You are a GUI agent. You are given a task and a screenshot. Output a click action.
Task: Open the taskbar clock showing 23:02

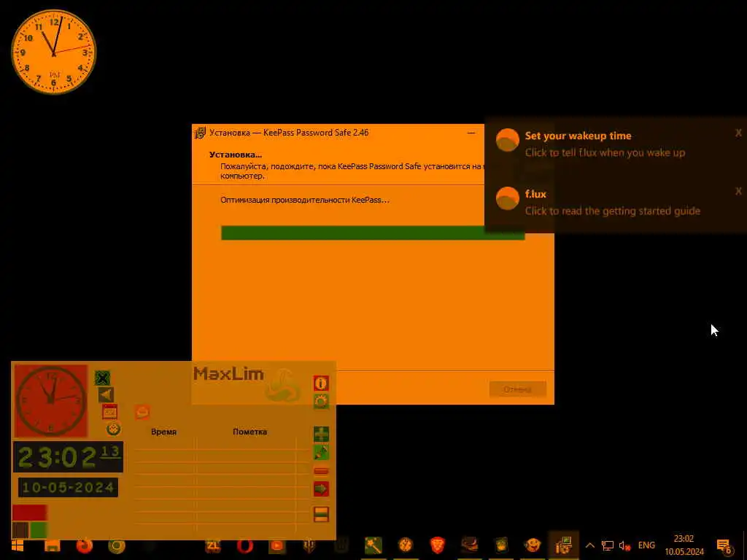(x=684, y=545)
